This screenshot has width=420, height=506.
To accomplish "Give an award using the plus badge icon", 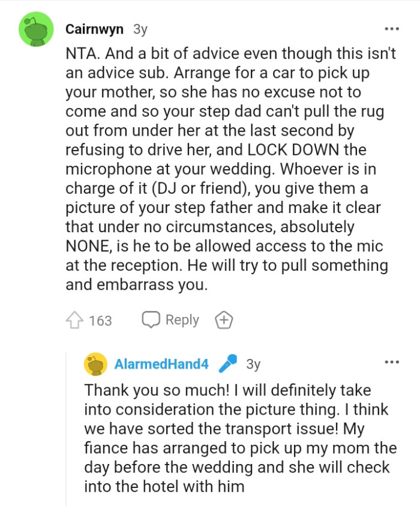I will click(224, 321).
